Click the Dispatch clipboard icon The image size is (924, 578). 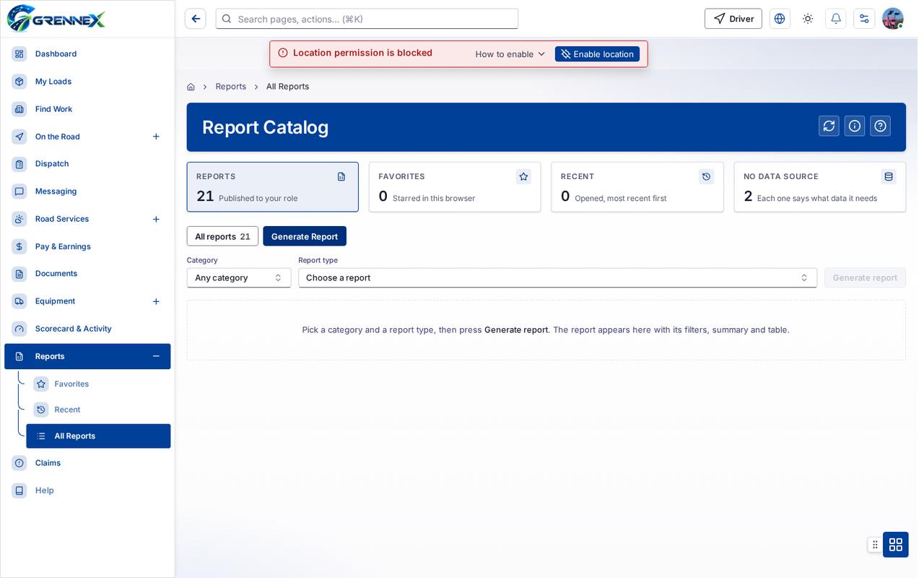pyautogui.click(x=19, y=164)
